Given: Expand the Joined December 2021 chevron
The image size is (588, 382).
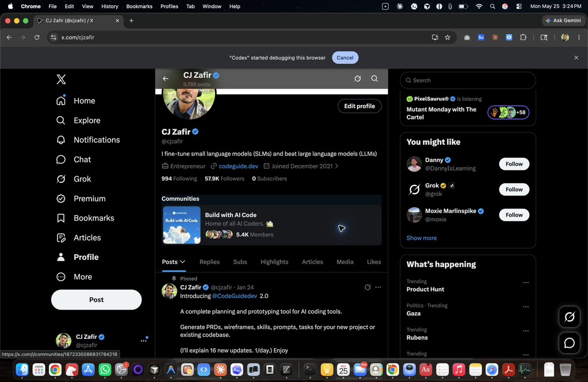Looking at the screenshot, I should point(336,166).
